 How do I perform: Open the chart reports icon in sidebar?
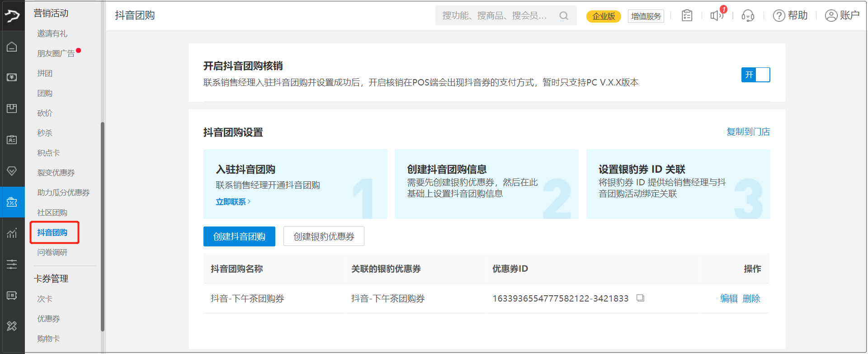(x=12, y=233)
